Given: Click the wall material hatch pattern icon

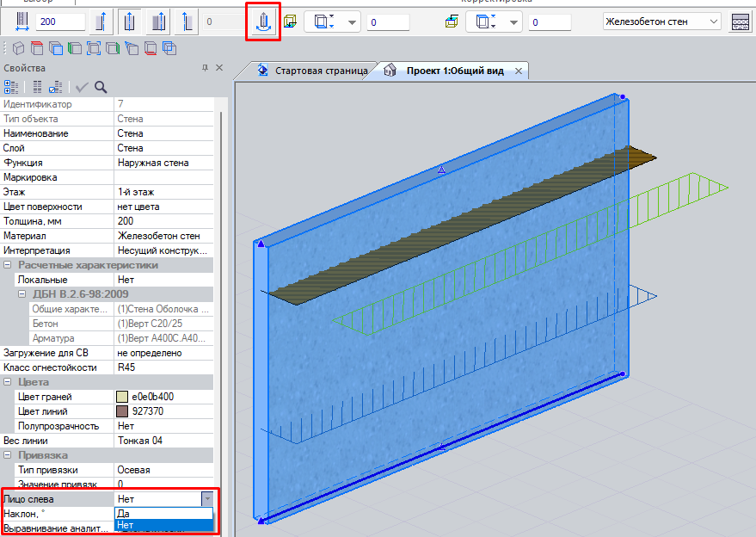Looking at the screenshot, I should (740, 22).
